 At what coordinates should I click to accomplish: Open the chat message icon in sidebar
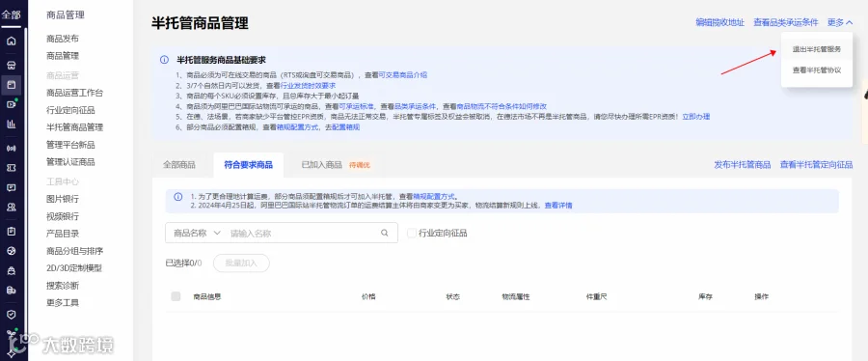pos(11,187)
